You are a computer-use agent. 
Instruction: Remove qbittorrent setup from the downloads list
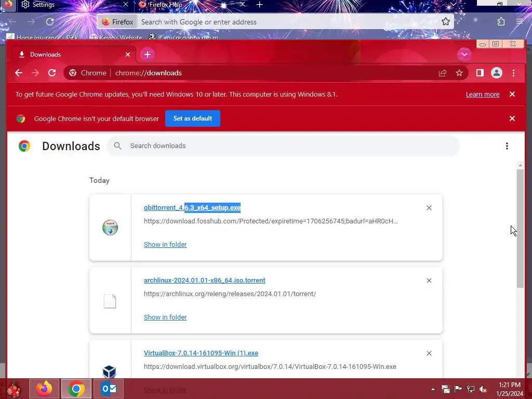coord(429,208)
